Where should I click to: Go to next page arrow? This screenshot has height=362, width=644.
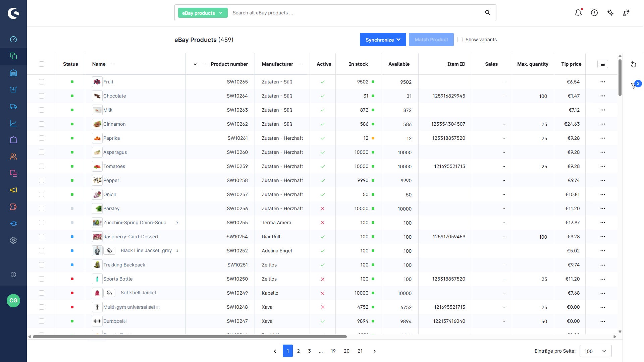tap(375, 351)
